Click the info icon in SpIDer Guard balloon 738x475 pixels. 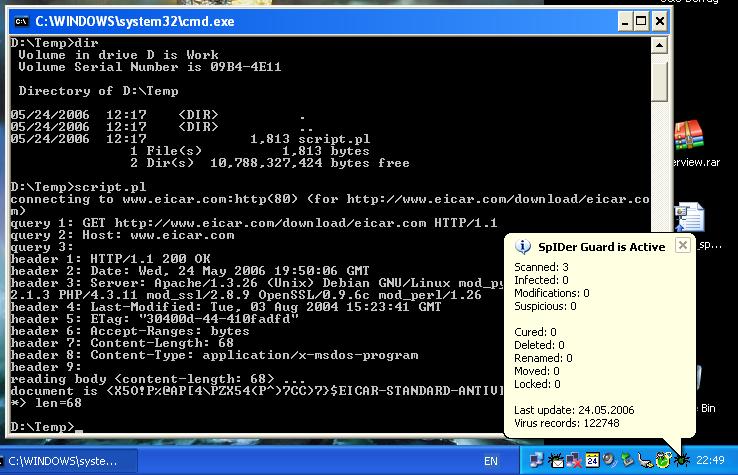pos(522,246)
